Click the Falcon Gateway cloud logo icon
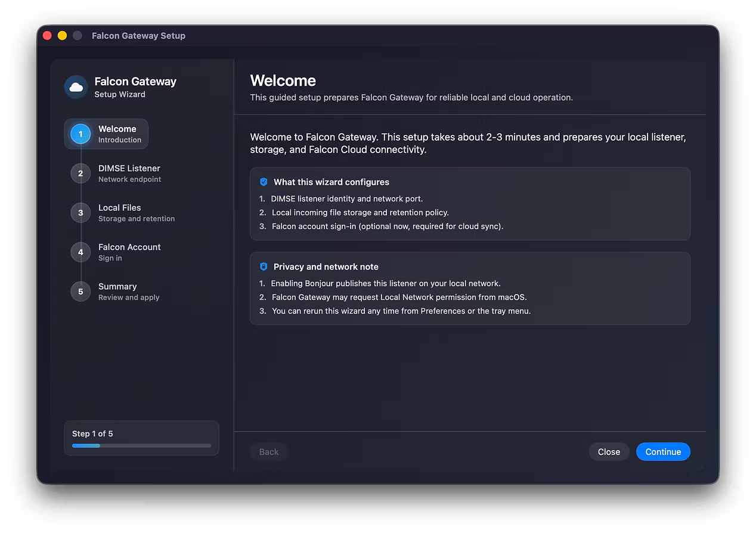Viewport: 756px width, 533px height. point(76,86)
